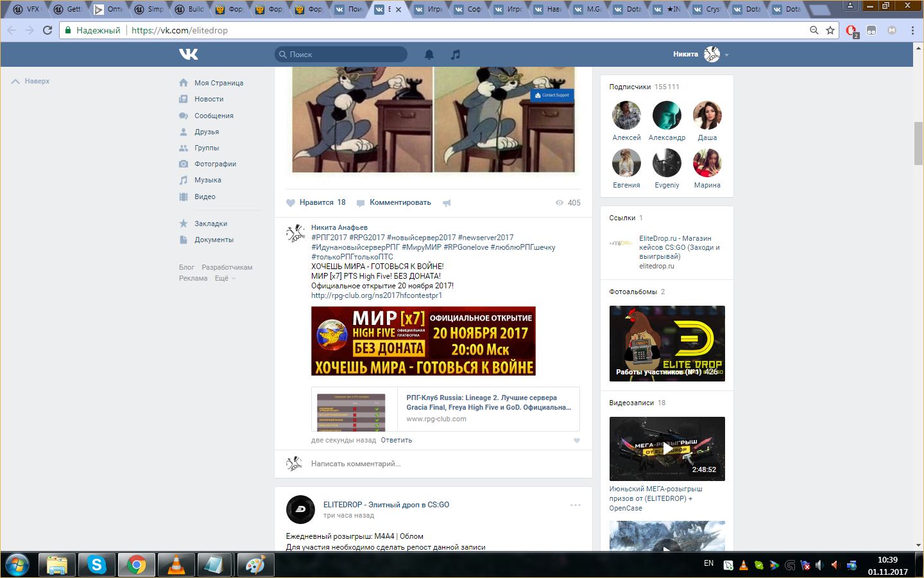Expand the Ещё footer dropdown
The height and width of the screenshot is (578, 924).
tap(225, 278)
